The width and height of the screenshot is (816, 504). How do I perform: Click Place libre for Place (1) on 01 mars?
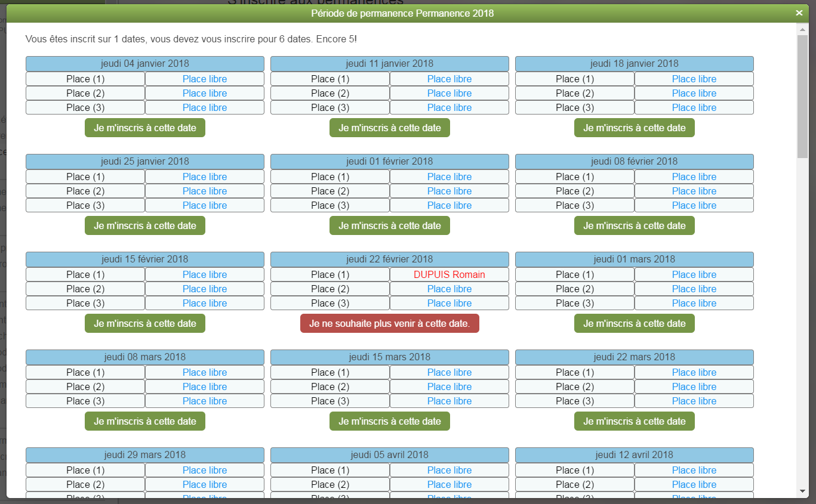tap(694, 274)
